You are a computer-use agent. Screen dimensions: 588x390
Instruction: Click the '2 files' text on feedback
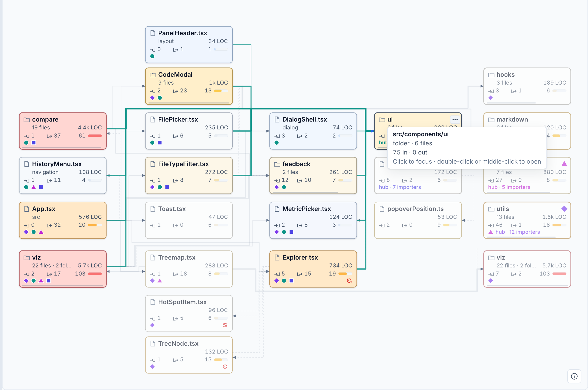coord(290,172)
